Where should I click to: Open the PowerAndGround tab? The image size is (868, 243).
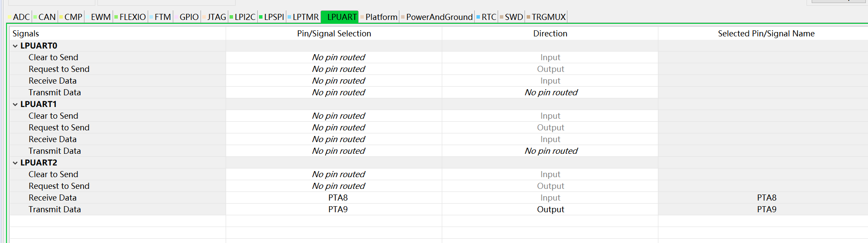[439, 17]
